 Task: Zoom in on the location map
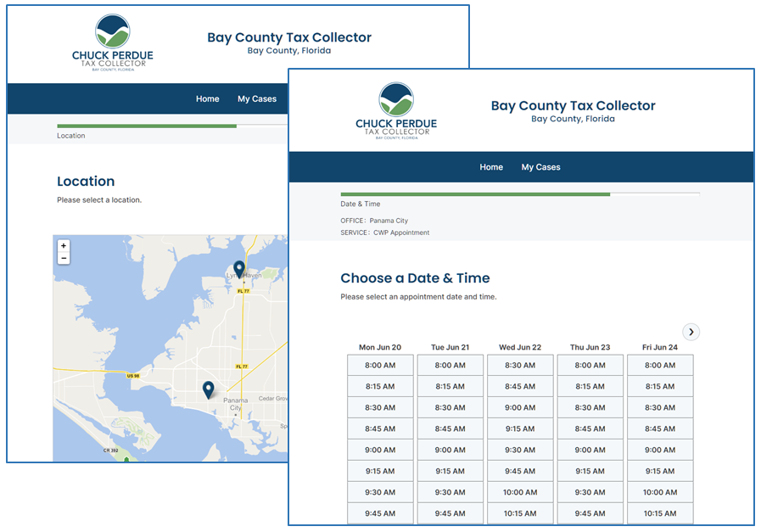click(x=63, y=246)
